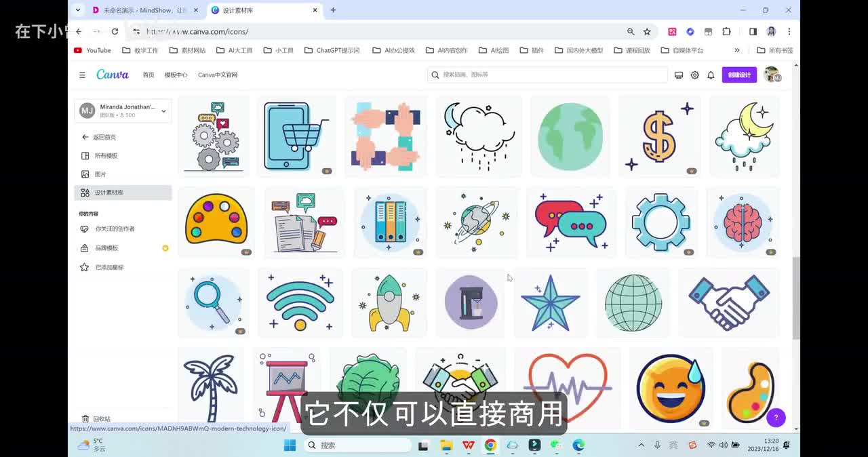Click the desktop app monitor icon
The width and height of the screenshot is (868, 457).
point(679,75)
